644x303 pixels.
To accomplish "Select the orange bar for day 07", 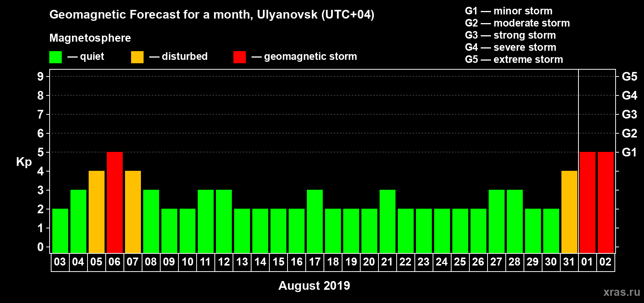I will (x=133, y=212).
